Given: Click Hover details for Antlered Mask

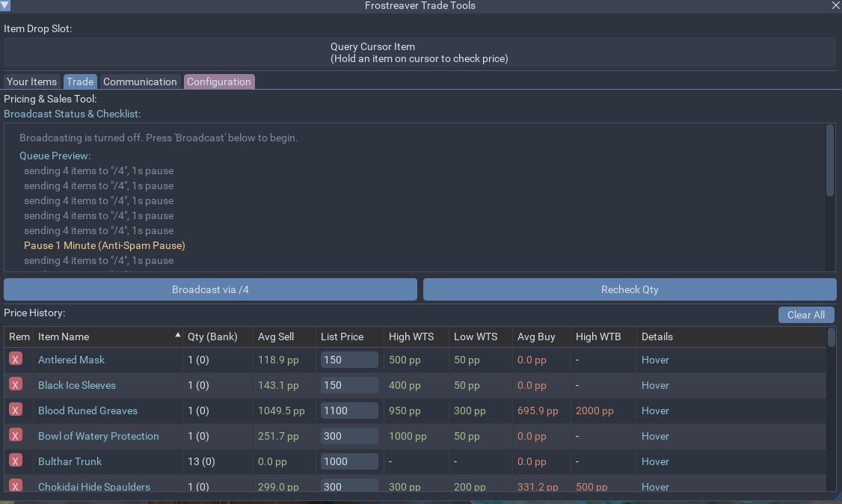Looking at the screenshot, I should pyautogui.click(x=655, y=360).
